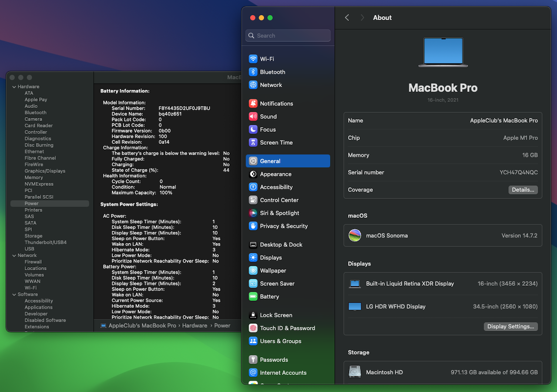Select Thunderbolt/USB4 in Hardware list

point(46,242)
